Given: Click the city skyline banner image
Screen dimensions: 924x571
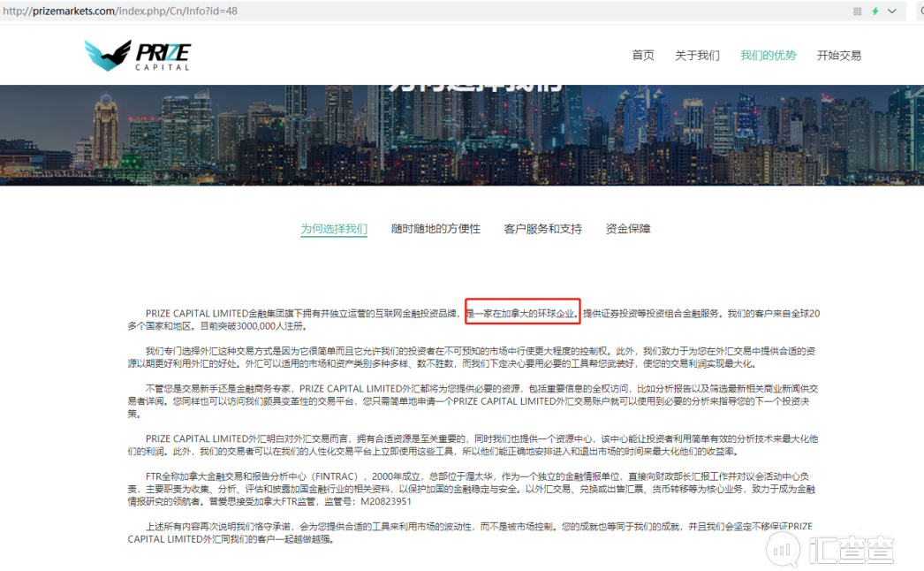Looking at the screenshot, I should coord(462,135).
